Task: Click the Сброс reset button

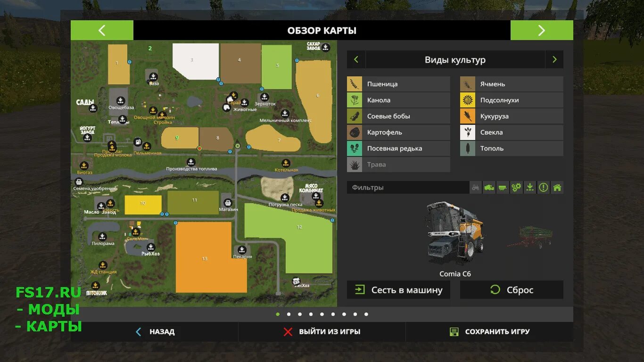Action: coord(512,290)
